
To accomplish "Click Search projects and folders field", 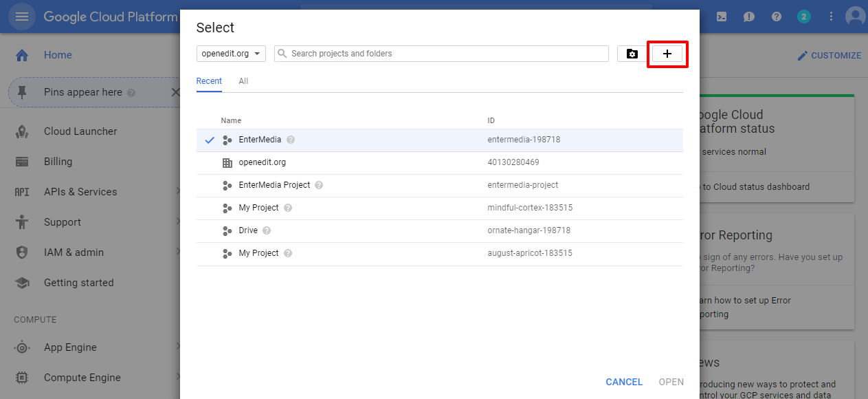I will click(x=441, y=54).
